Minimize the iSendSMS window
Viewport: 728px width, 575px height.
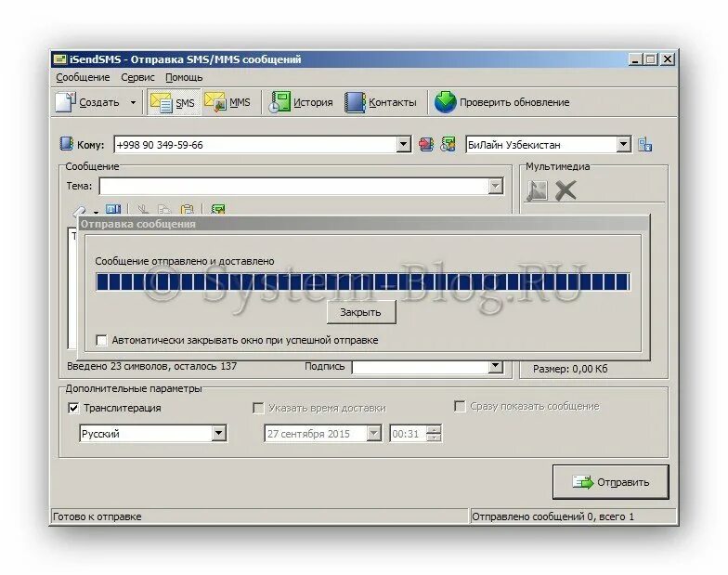[635, 59]
